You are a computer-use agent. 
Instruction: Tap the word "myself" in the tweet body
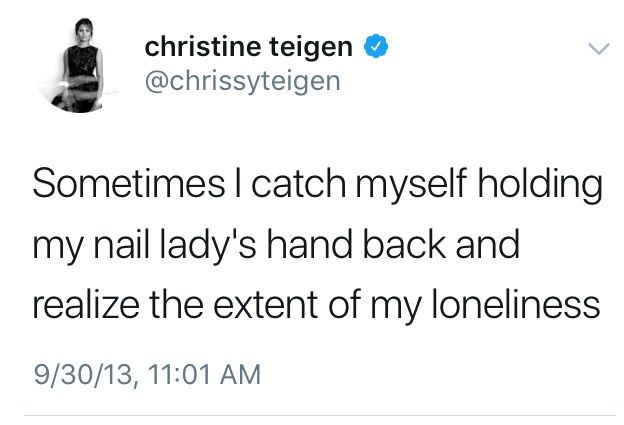(411, 186)
